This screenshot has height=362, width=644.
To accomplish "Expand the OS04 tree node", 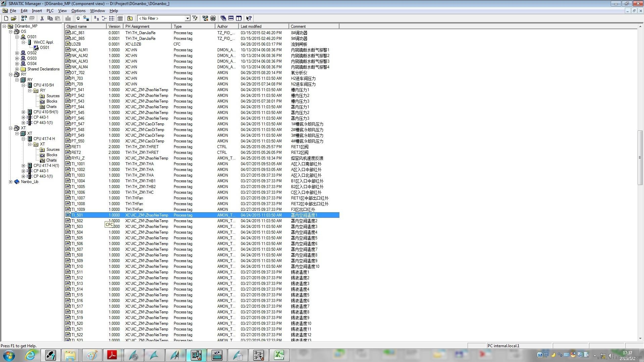I will click(17, 64).
